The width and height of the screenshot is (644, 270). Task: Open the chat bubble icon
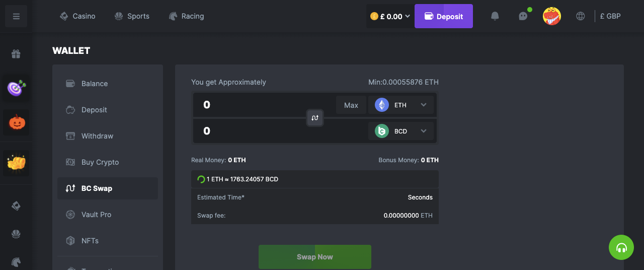(x=523, y=16)
